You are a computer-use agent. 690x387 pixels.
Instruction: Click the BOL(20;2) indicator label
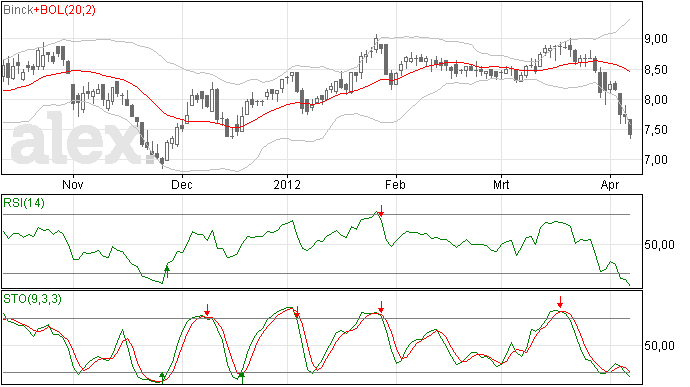pyautogui.click(x=67, y=10)
